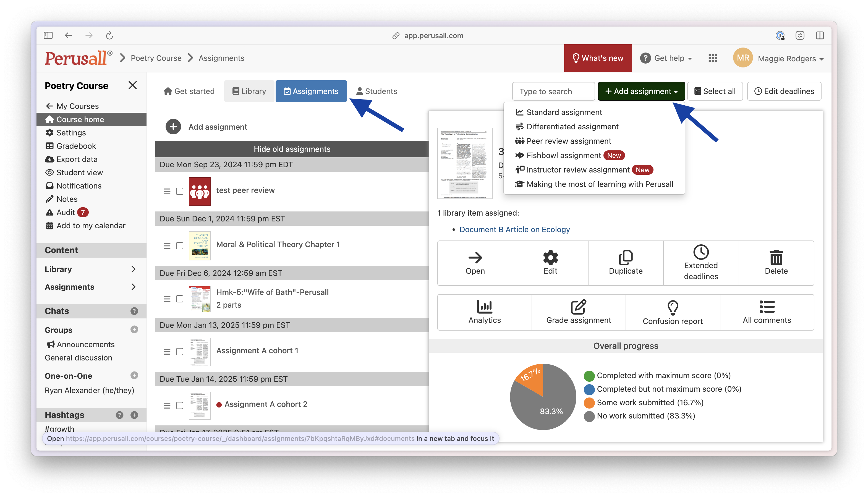The width and height of the screenshot is (868, 497).
Task: Toggle the browser sidebar icon
Action: tap(48, 35)
